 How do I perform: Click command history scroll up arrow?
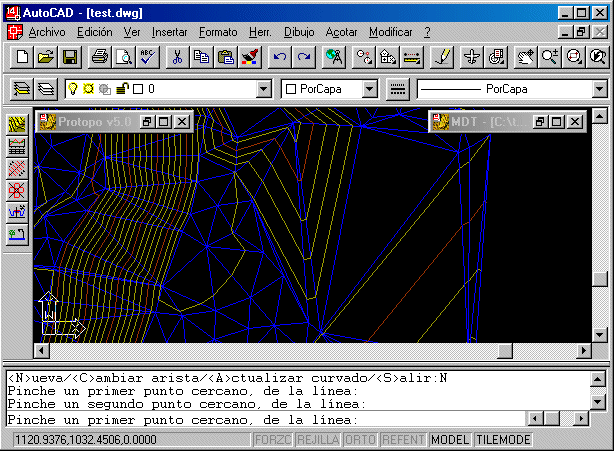[x=598, y=379]
